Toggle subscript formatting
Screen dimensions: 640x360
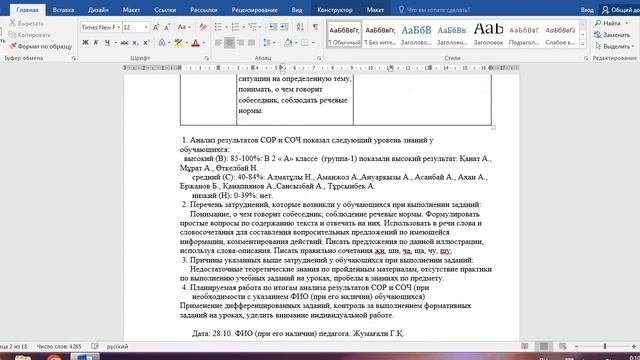coord(135,42)
